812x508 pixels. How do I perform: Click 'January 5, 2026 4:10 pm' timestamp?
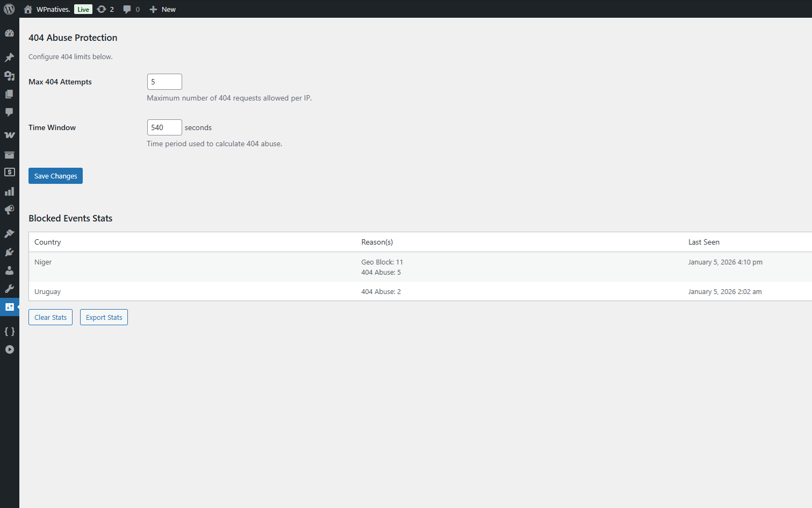pos(725,262)
